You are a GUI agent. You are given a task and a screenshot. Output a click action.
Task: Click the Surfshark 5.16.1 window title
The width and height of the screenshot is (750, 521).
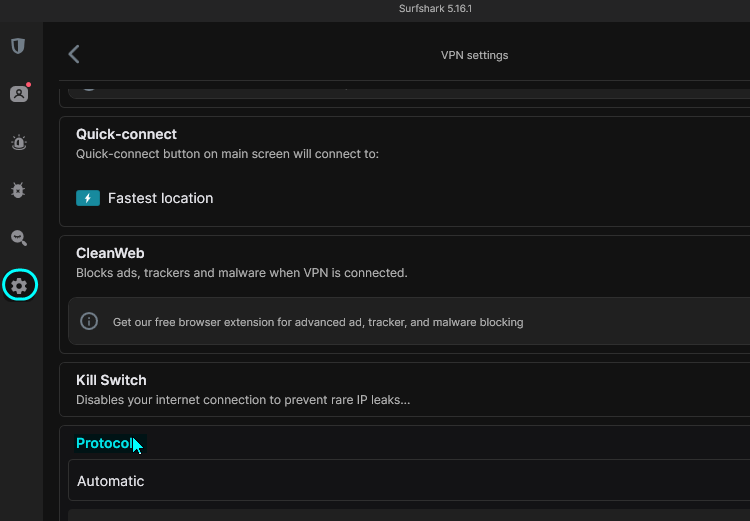pyautogui.click(x=435, y=9)
